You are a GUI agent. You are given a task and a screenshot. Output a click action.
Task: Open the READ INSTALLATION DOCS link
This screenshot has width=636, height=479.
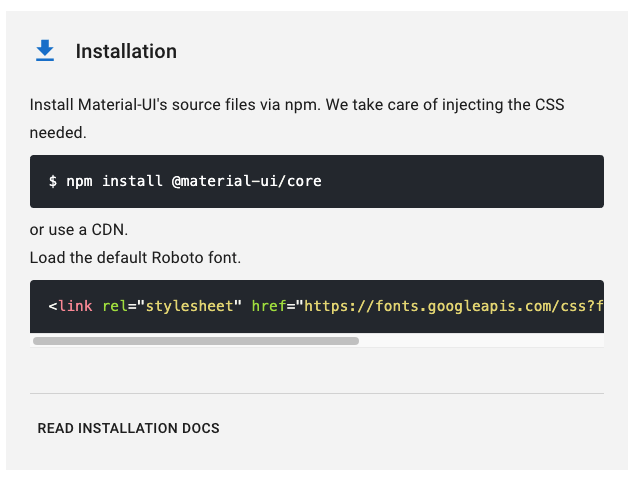[128, 428]
